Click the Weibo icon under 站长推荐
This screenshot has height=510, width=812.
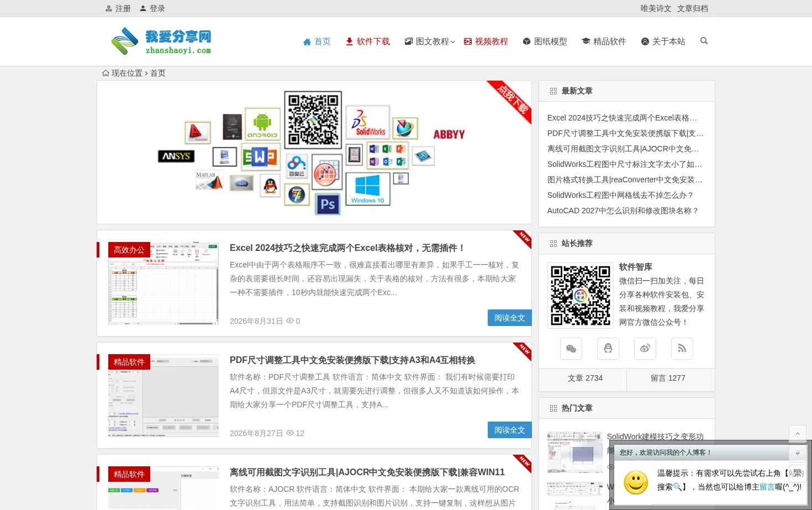click(x=645, y=349)
